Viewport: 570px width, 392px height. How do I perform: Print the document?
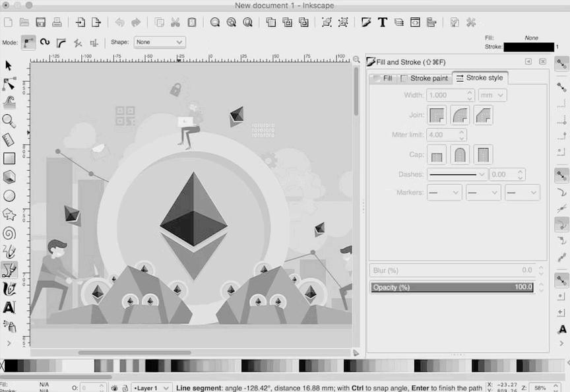point(57,22)
